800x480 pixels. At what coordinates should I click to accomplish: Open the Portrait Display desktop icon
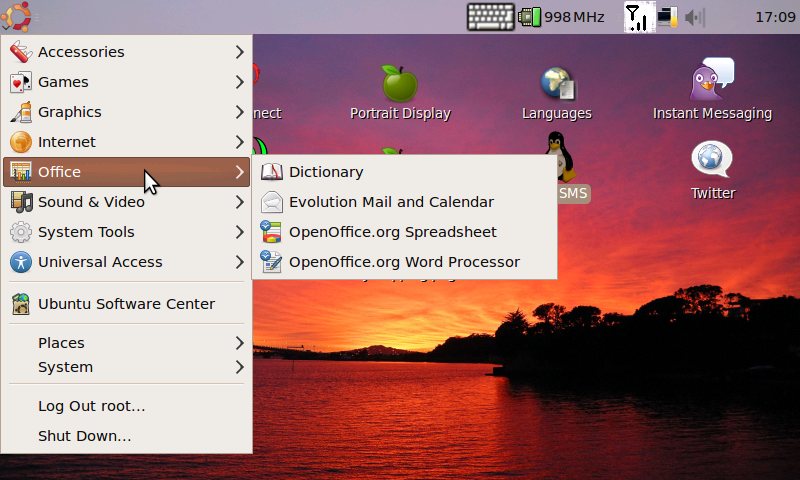tap(400, 84)
